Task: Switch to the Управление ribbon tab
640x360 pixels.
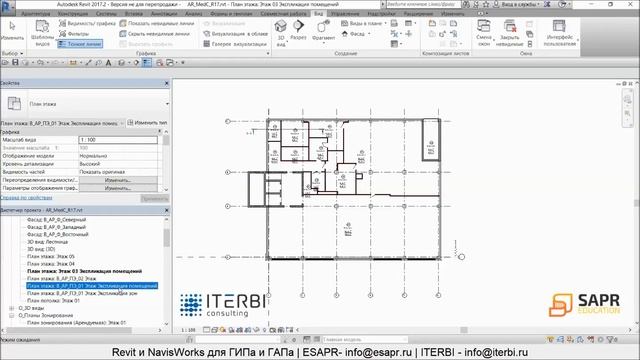Action: click(345, 13)
